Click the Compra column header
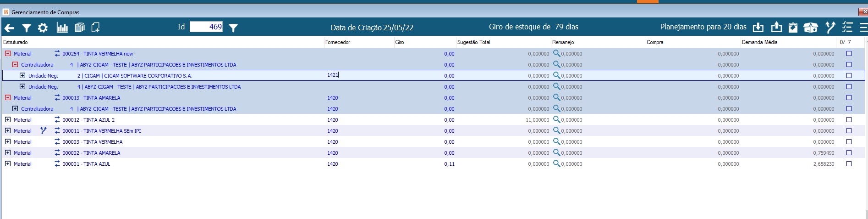Screen dimensions: 868x219 pos(693,42)
